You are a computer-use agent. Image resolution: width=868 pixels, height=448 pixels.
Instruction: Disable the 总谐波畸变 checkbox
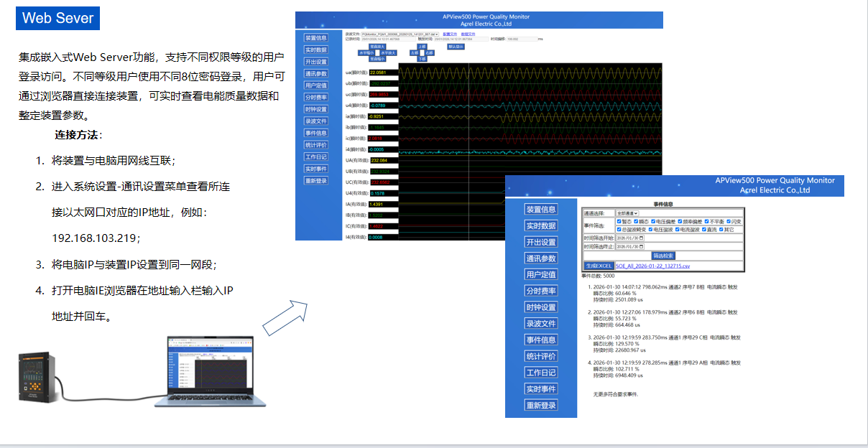click(x=619, y=230)
